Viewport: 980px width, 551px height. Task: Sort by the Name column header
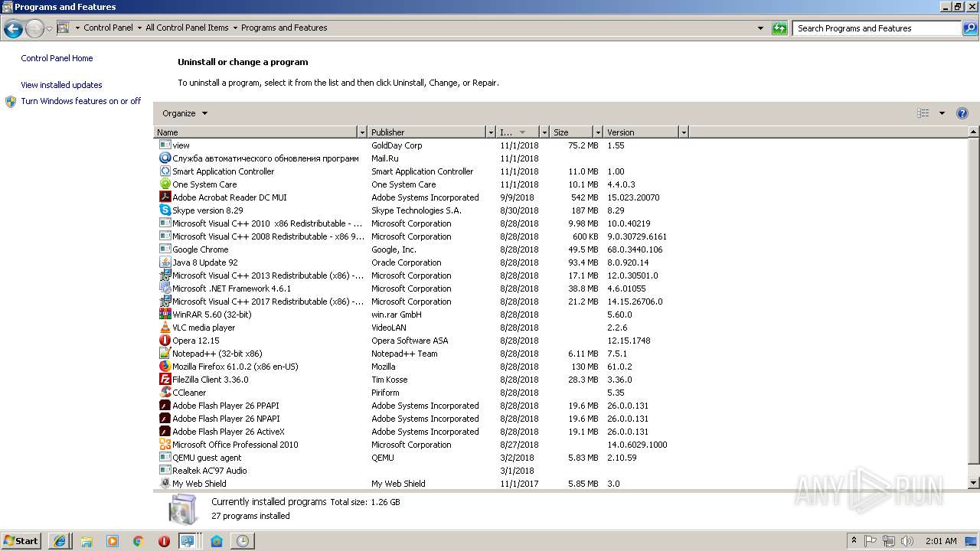(x=256, y=132)
